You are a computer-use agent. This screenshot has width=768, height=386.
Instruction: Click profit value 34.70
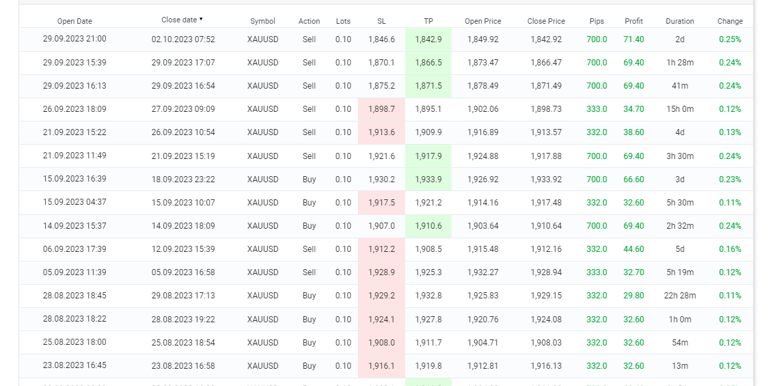(x=634, y=109)
